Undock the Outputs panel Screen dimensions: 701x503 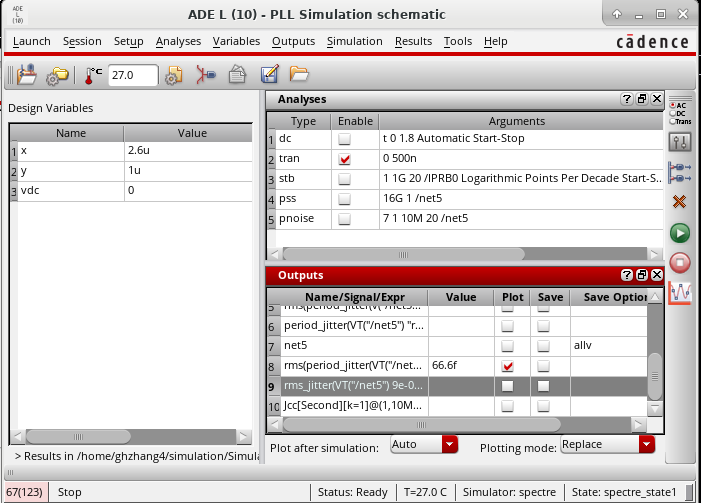pos(642,275)
